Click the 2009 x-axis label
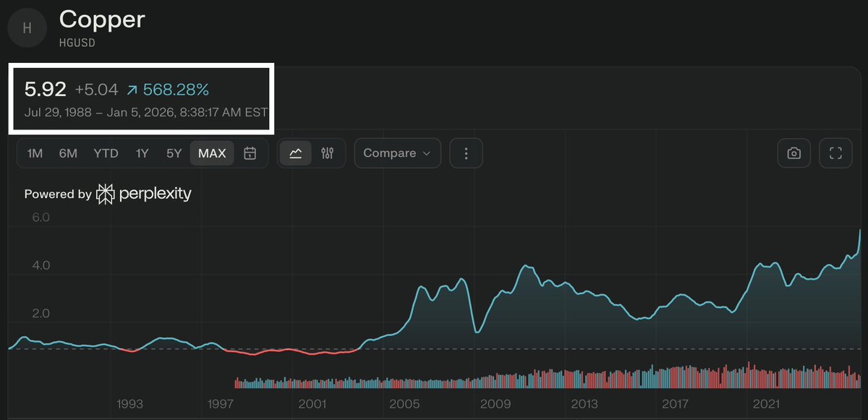This screenshot has height=420, width=868. (x=495, y=404)
